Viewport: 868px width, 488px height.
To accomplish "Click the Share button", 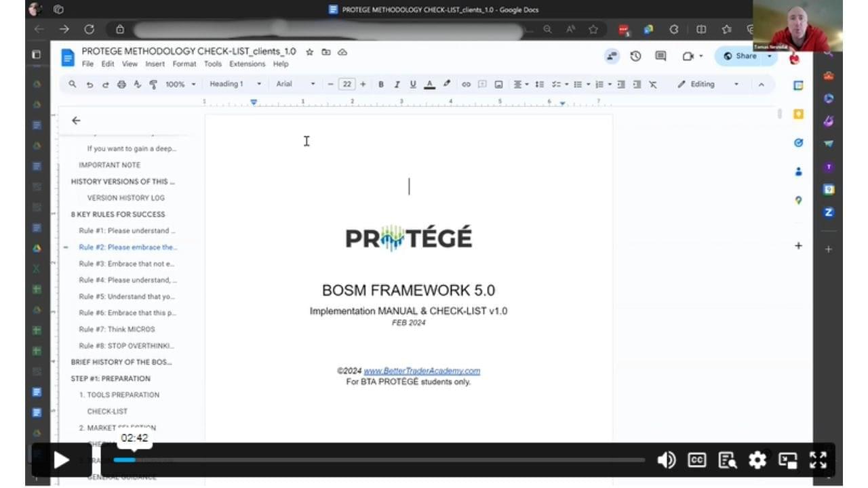I will point(741,56).
